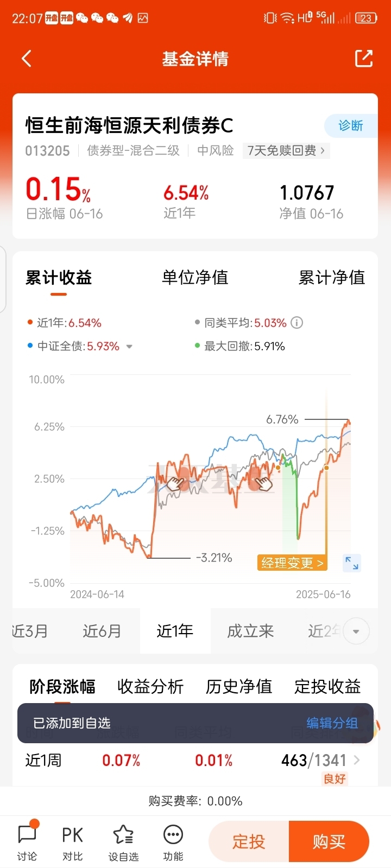Click the 编辑分组 link in toast

(332, 723)
